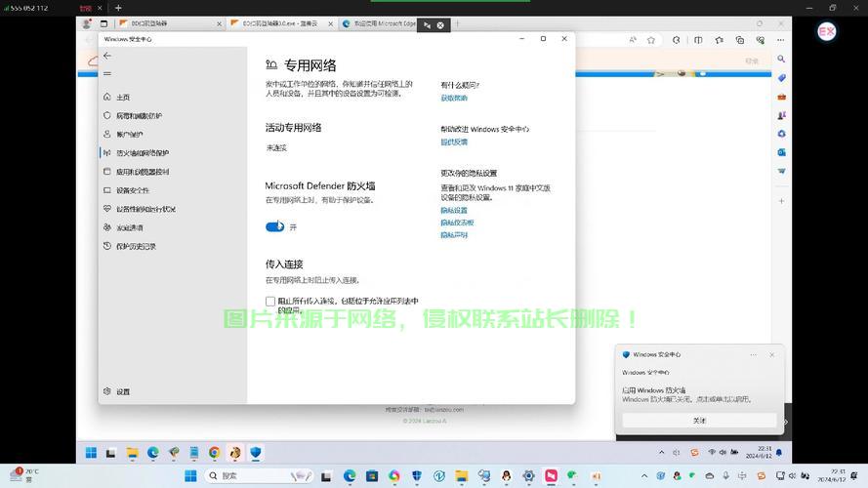
Task: Toggle the Microsoft Defender 防火墙 switch
Action: coord(274,226)
